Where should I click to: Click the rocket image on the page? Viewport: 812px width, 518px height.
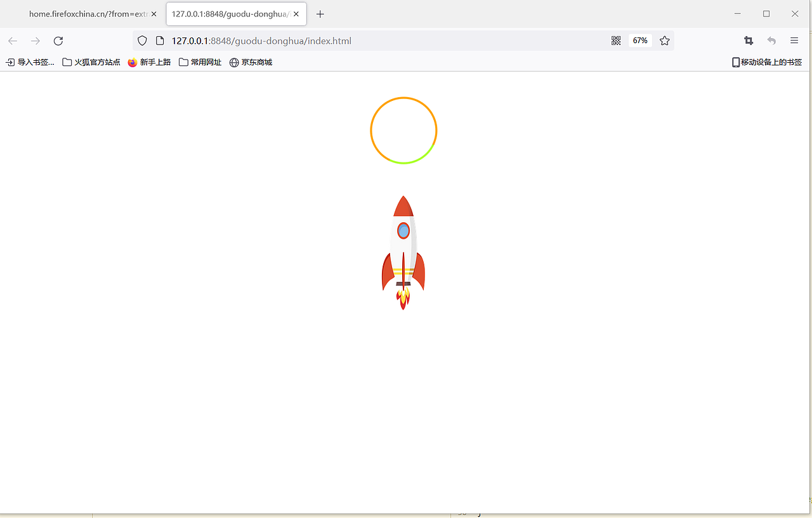(x=403, y=253)
